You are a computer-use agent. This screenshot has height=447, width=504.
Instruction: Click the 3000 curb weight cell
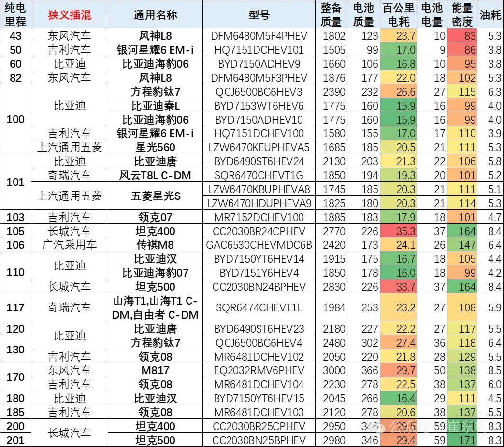pyautogui.click(x=331, y=370)
